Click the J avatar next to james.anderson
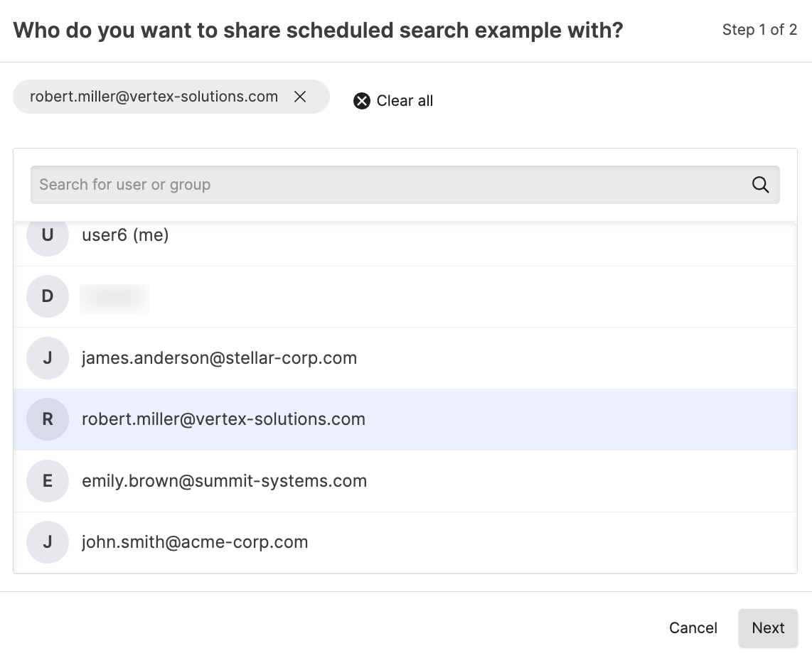This screenshot has width=812, height=658. pos(48,358)
